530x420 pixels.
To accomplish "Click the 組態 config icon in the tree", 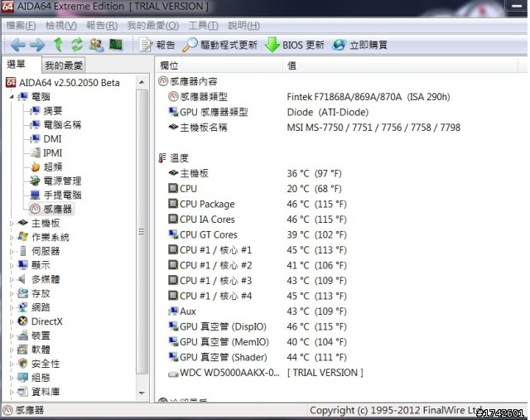I will (x=22, y=378).
